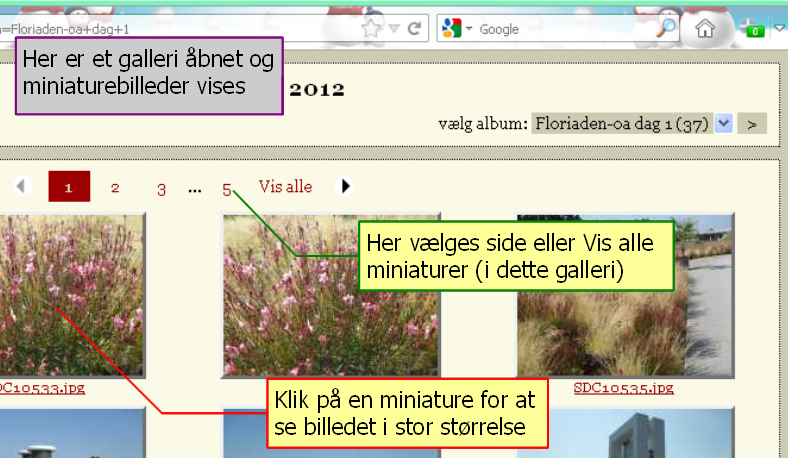The image size is (788, 458).
Task: Jump to gallery page 5
Action: click(x=227, y=189)
